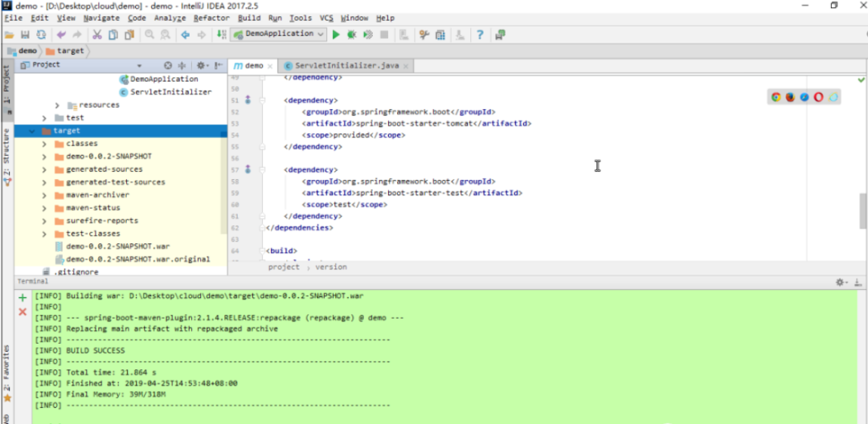
Task: Click the last green toolbar icon
Action: tap(501, 35)
